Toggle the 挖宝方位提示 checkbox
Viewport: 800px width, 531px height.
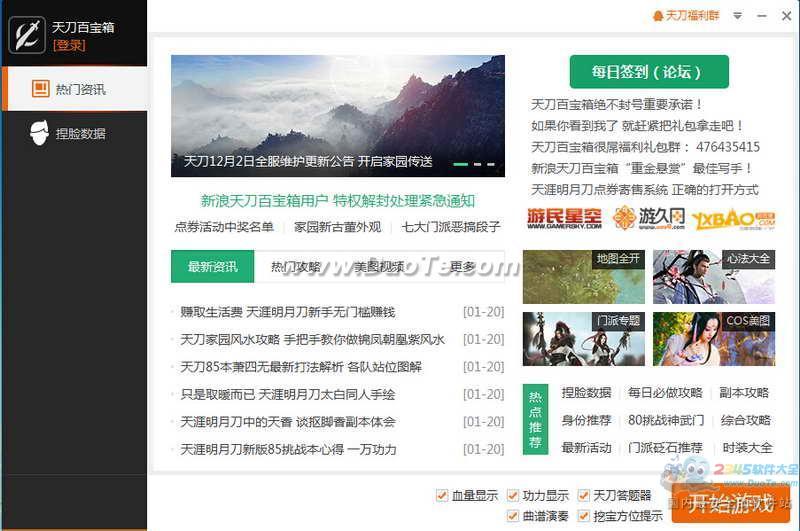(583, 516)
